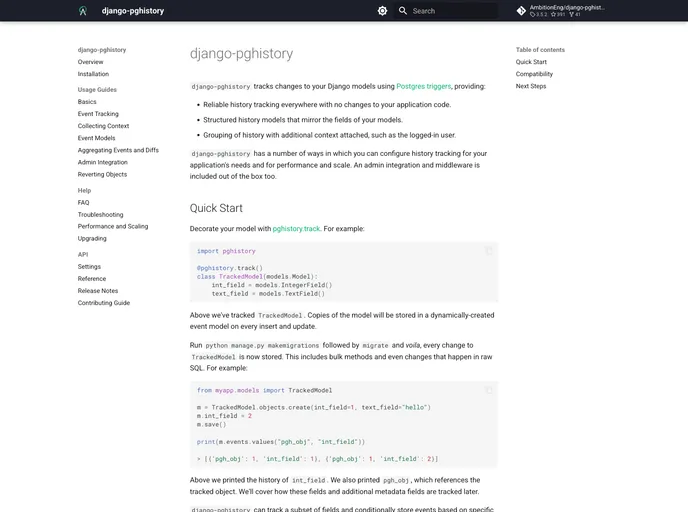Open the Admin Integration guide
The width and height of the screenshot is (688, 512).
pyautogui.click(x=103, y=162)
